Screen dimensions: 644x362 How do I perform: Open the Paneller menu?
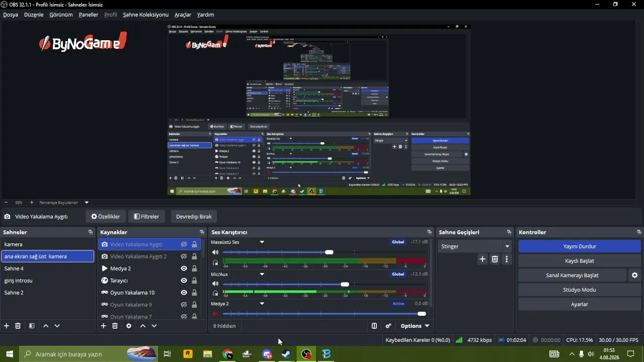(89, 15)
